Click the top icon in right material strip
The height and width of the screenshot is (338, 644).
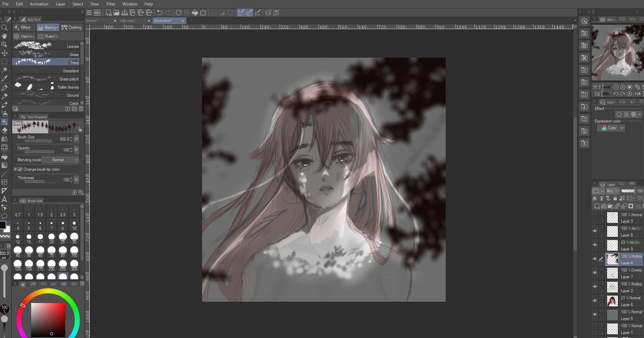[584, 20]
